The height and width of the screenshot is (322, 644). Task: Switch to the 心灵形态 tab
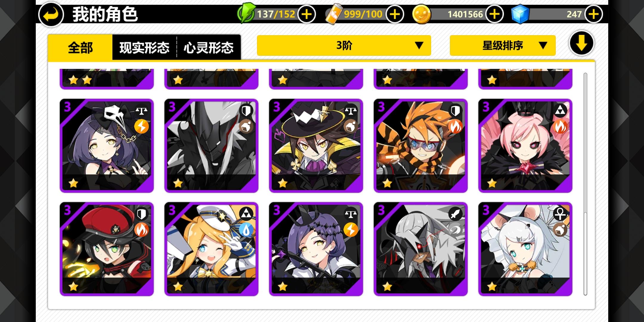coord(208,47)
